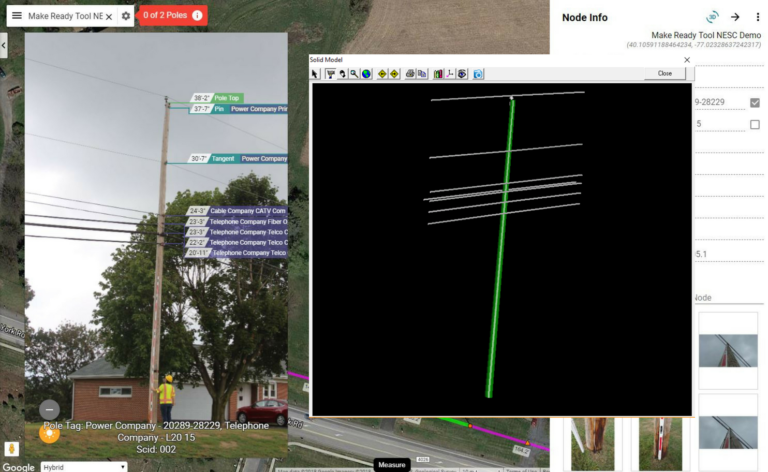Select the arrow pointer tool in Solid Model

click(x=314, y=74)
